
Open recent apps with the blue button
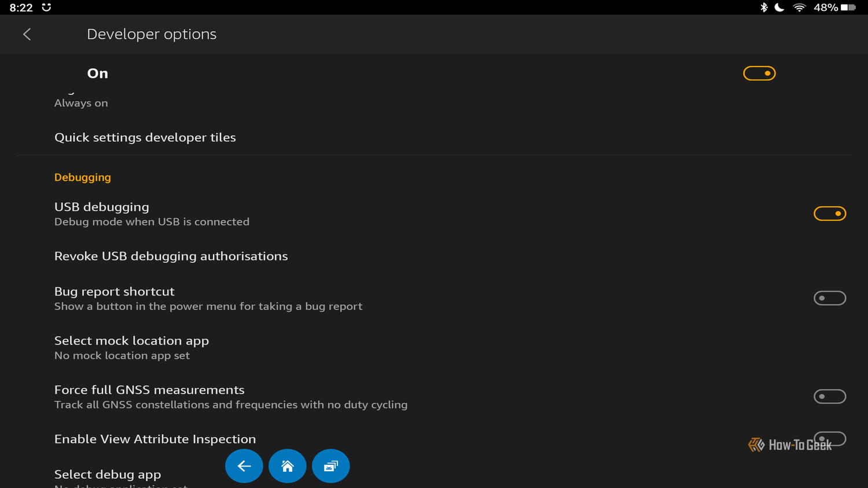[x=331, y=466]
